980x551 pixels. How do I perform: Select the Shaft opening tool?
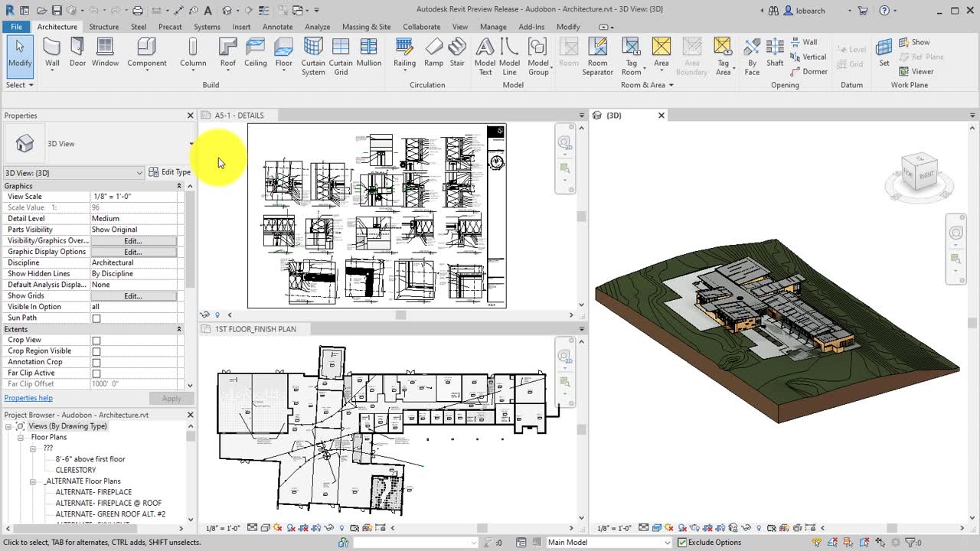(x=775, y=54)
